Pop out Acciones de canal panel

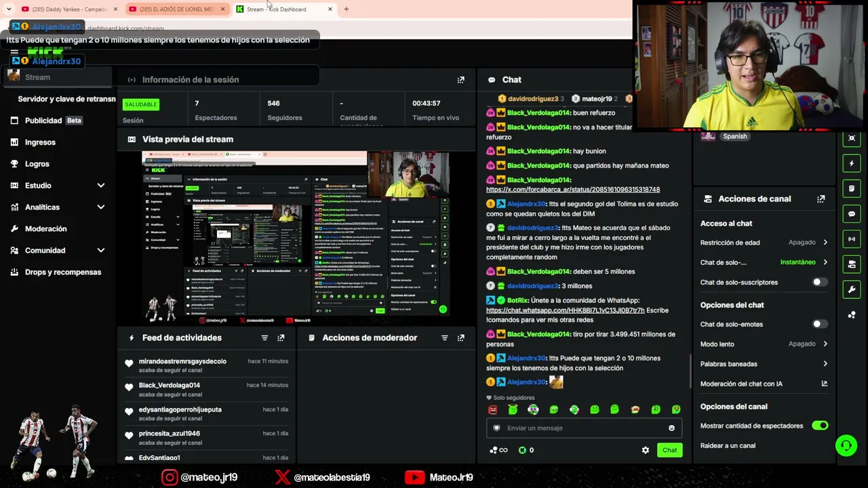(821, 199)
